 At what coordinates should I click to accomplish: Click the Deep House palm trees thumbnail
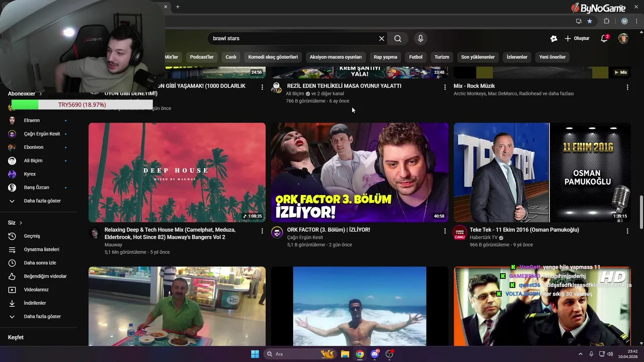point(177,172)
